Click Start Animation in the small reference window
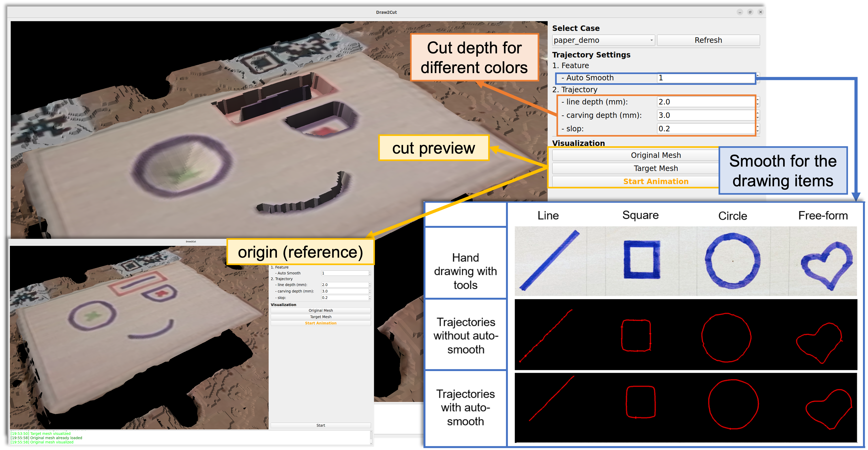Screen dimensions: 868x450 tap(320, 323)
